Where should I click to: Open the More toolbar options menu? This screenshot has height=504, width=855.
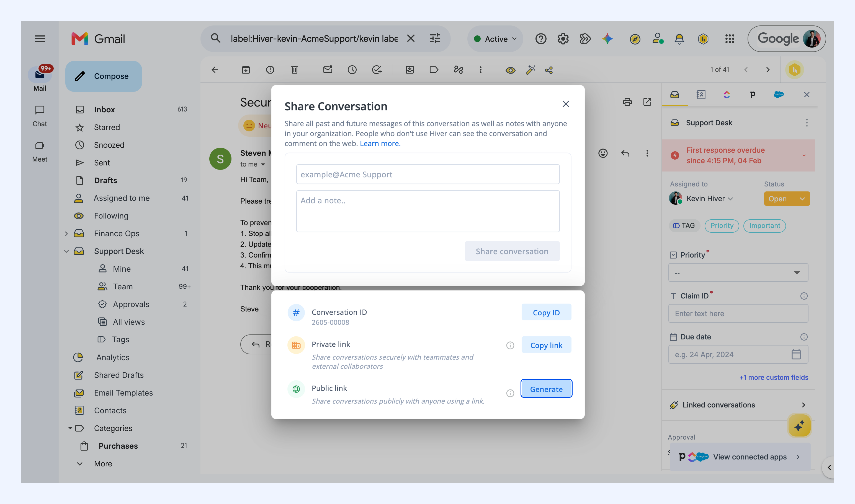pos(480,70)
